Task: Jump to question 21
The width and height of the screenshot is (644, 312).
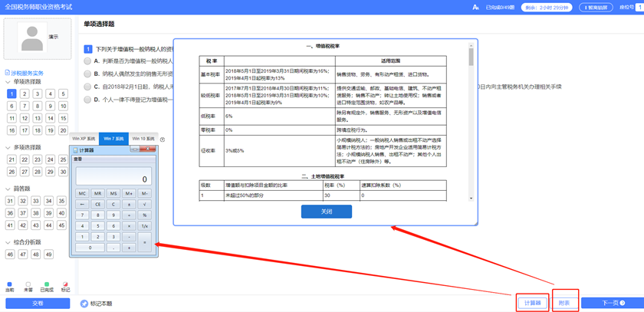Action: (x=12, y=159)
